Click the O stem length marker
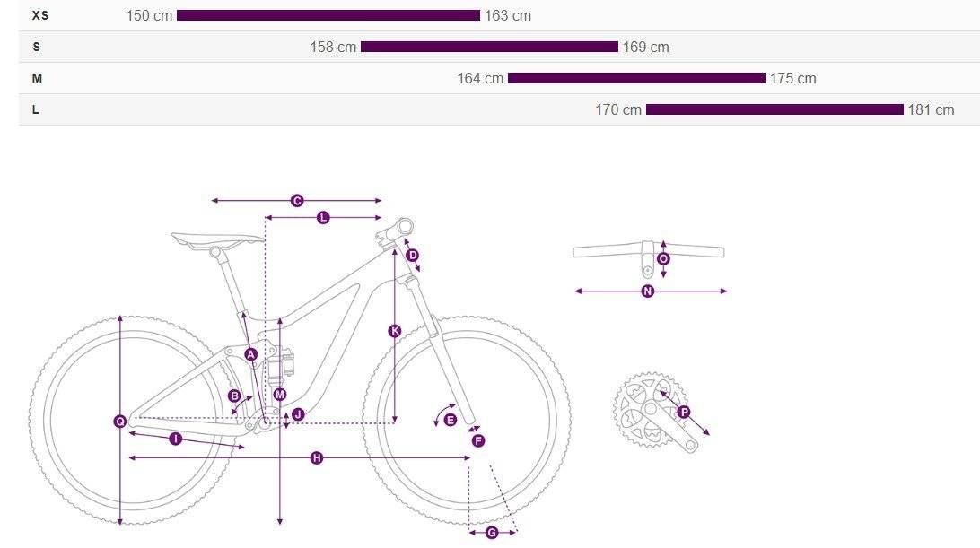 point(663,258)
